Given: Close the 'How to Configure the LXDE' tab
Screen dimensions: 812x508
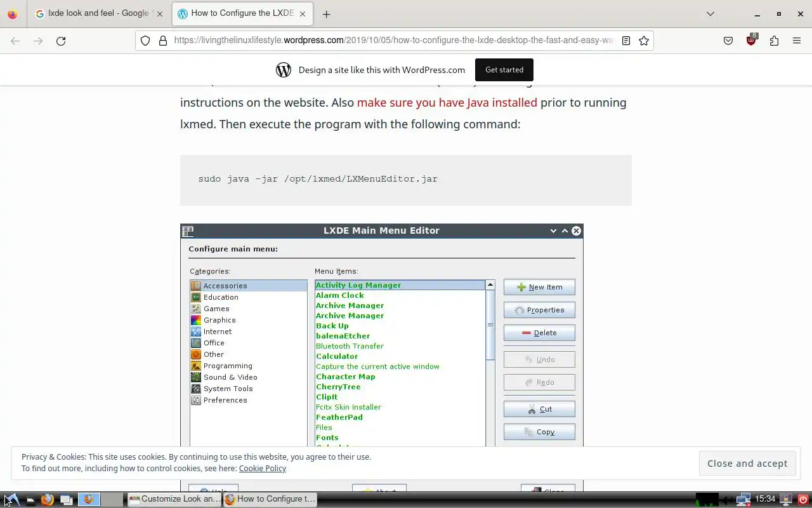Looking at the screenshot, I should 303,14.
